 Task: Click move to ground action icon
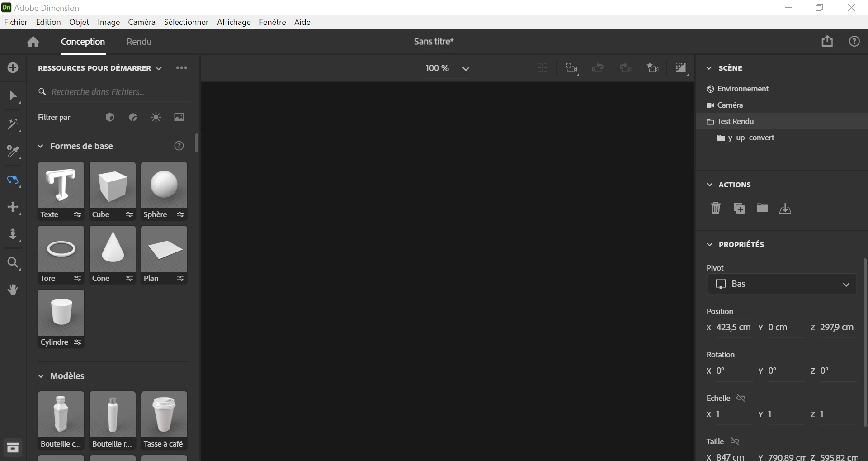(x=785, y=208)
